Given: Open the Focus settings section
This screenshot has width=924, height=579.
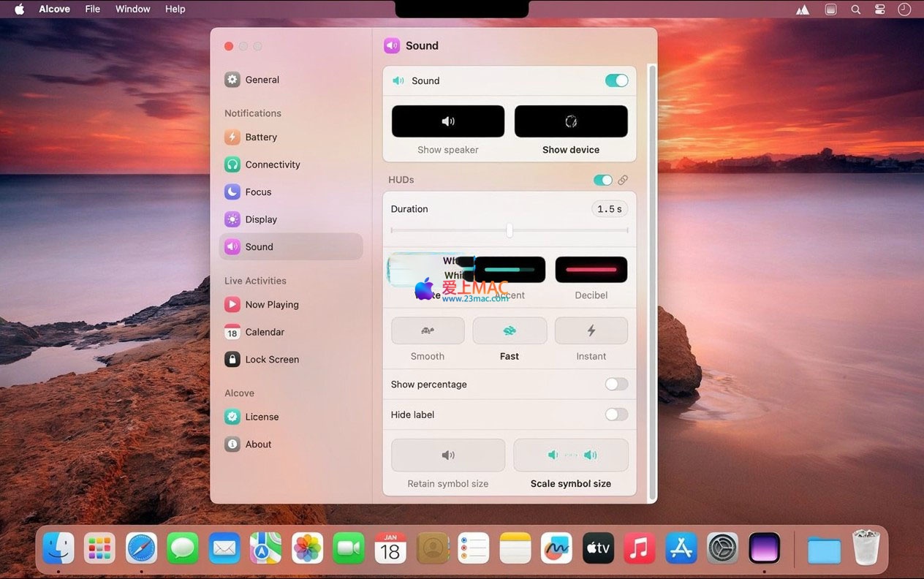Looking at the screenshot, I should pyautogui.click(x=258, y=192).
